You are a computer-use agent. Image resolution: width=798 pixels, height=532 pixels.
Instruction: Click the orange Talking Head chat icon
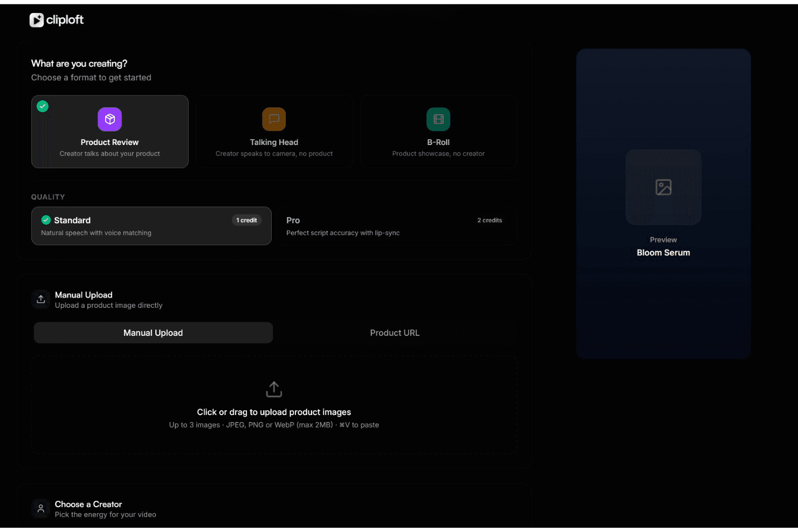pyautogui.click(x=274, y=119)
